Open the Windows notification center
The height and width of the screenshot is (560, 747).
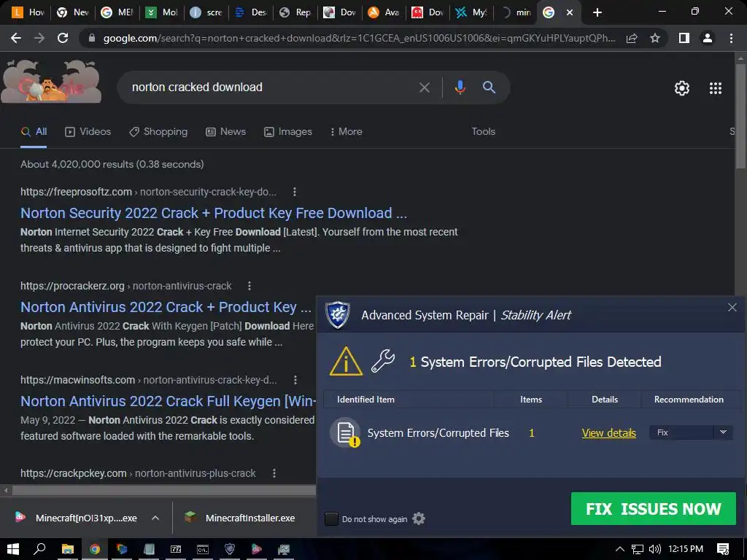(x=723, y=549)
